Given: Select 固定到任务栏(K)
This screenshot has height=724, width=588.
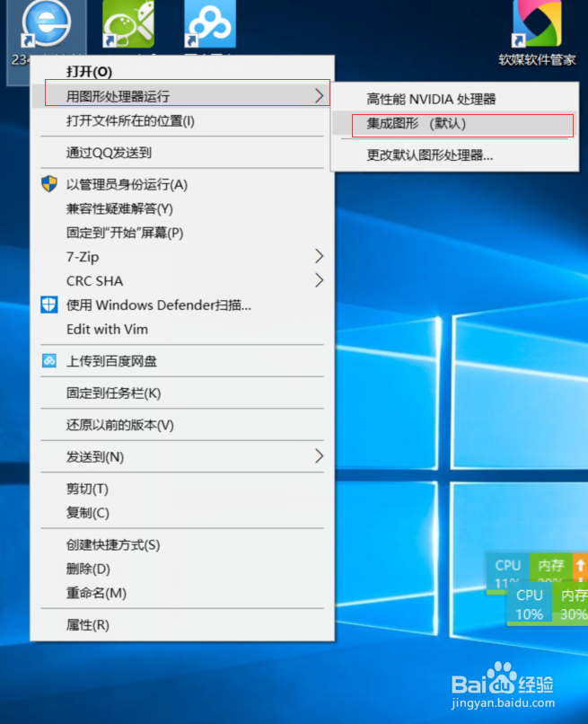Looking at the screenshot, I should click(182, 393).
